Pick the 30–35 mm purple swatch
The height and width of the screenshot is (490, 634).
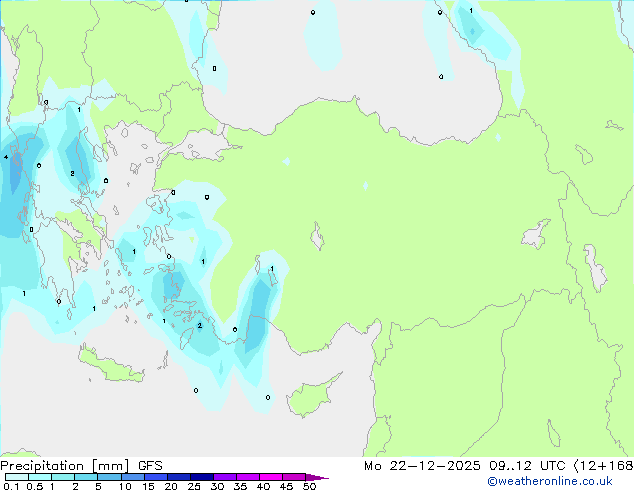click(x=224, y=477)
